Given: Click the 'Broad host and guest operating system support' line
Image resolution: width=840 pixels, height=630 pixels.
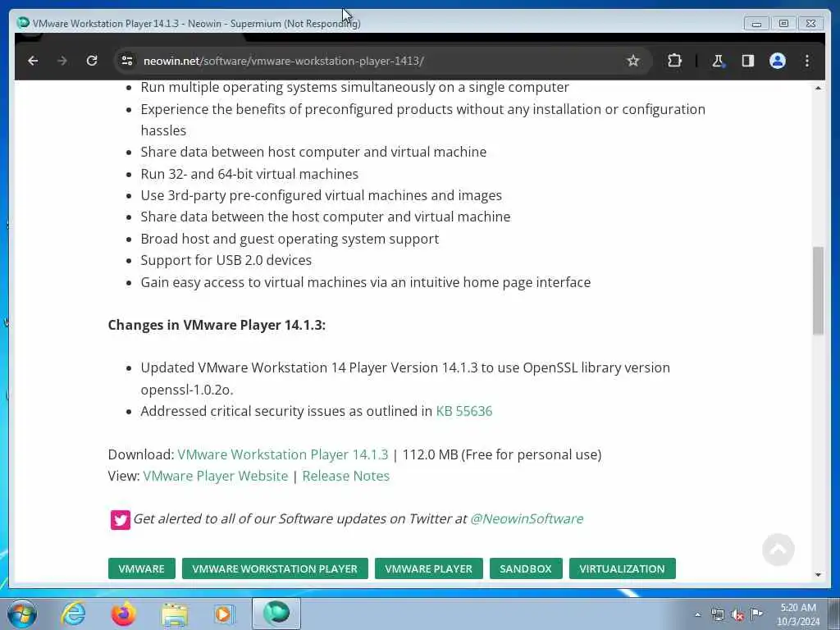Looking at the screenshot, I should point(290,239).
